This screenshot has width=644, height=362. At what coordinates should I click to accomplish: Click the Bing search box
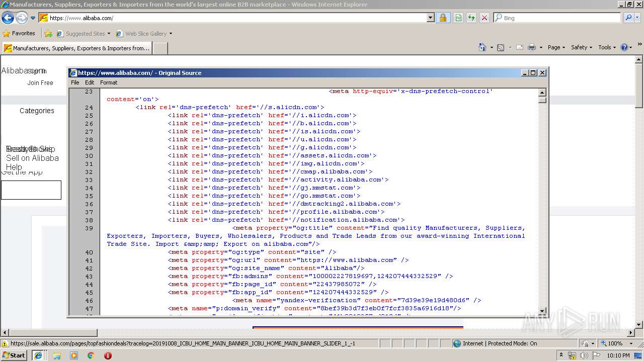pos(557,18)
